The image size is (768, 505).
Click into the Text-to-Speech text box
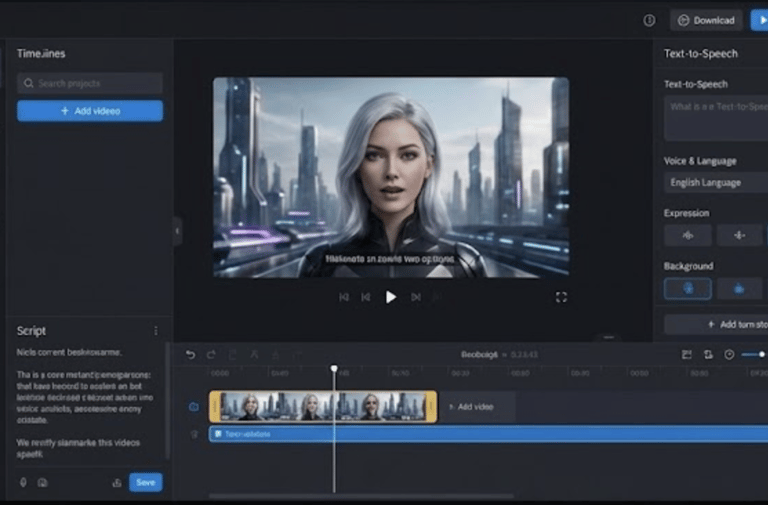(716, 118)
